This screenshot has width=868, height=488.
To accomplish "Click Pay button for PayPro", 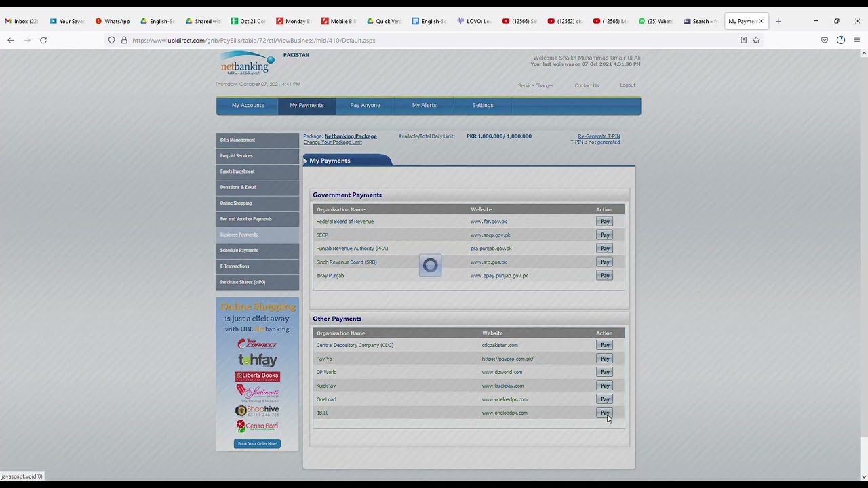I will tap(605, 359).
